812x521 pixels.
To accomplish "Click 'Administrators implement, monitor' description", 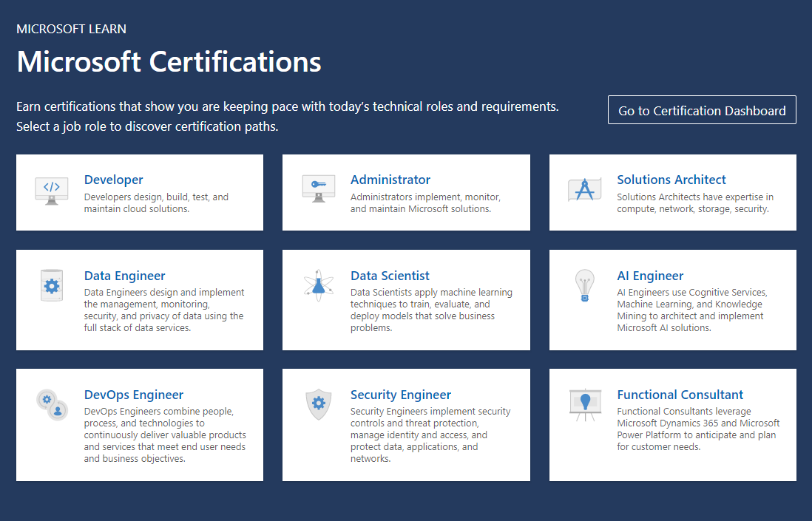I will (426, 202).
